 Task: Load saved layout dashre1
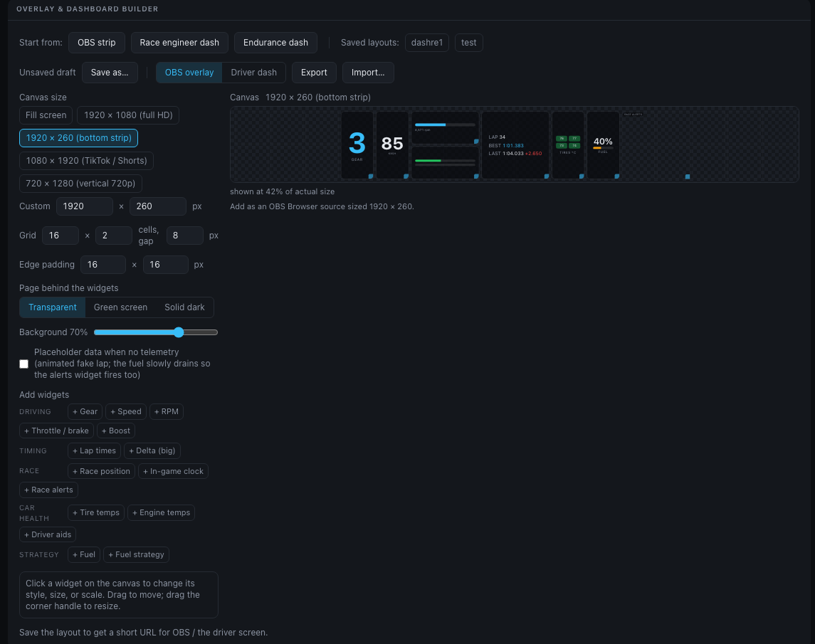coord(427,43)
